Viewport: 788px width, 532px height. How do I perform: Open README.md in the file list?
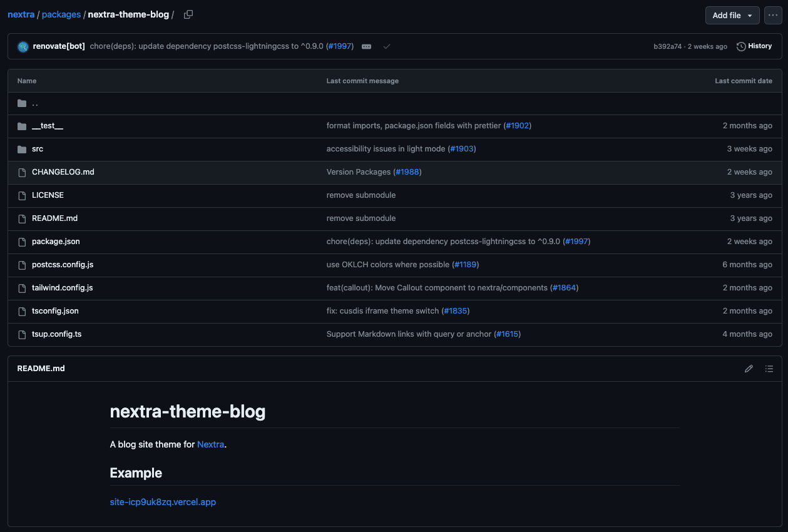pos(54,218)
